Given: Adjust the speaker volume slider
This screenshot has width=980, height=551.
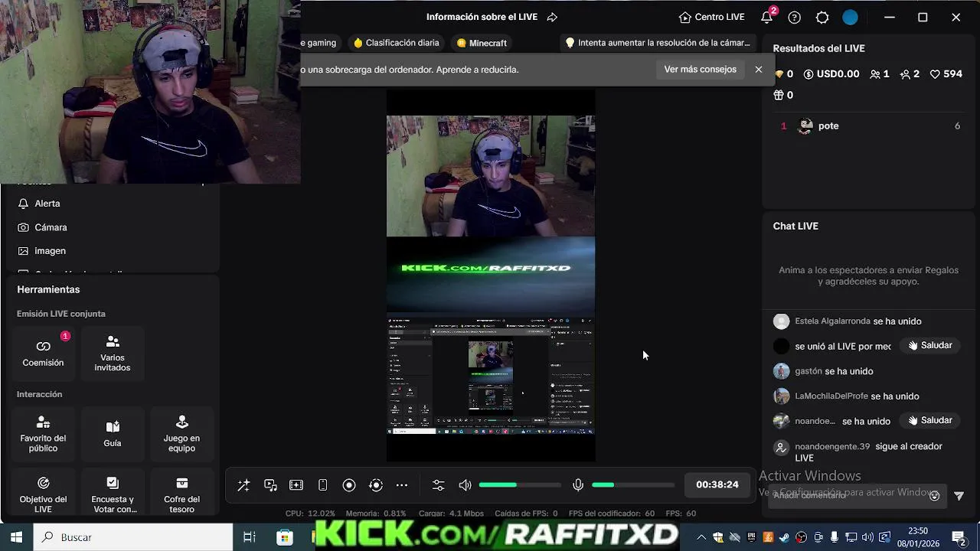Looking at the screenshot, I should pyautogui.click(x=520, y=485).
